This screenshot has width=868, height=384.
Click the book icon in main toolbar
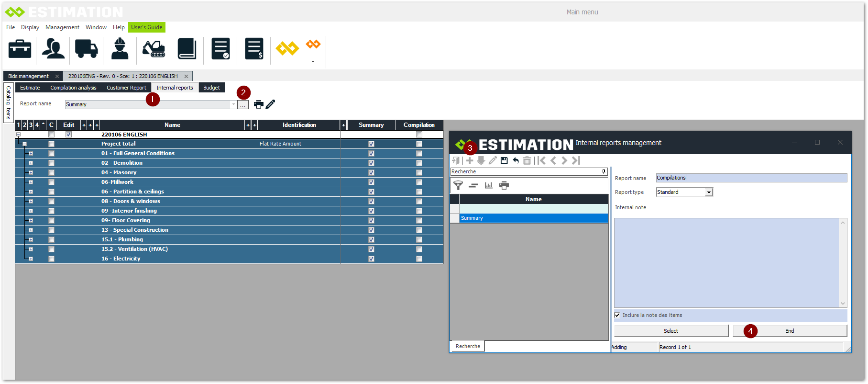187,48
